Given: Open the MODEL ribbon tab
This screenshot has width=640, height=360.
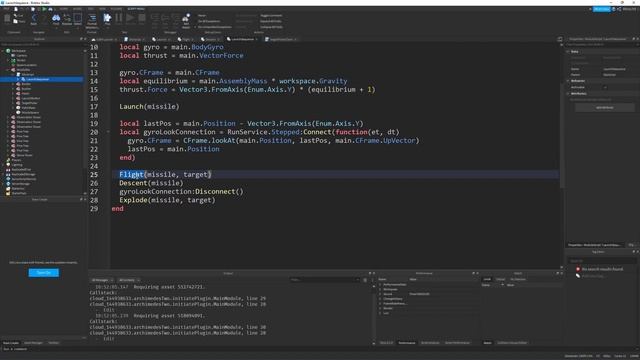Looking at the screenshot, I should pyautogui.click(x=77, y=9).
